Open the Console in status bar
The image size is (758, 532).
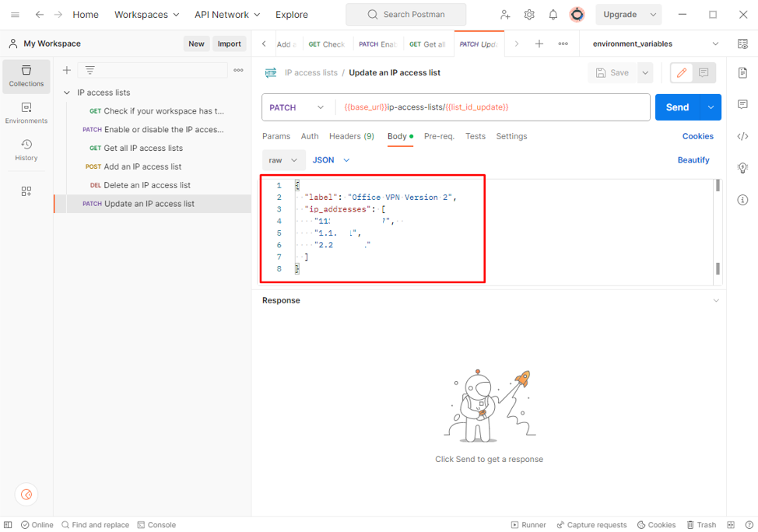point(156,525)
